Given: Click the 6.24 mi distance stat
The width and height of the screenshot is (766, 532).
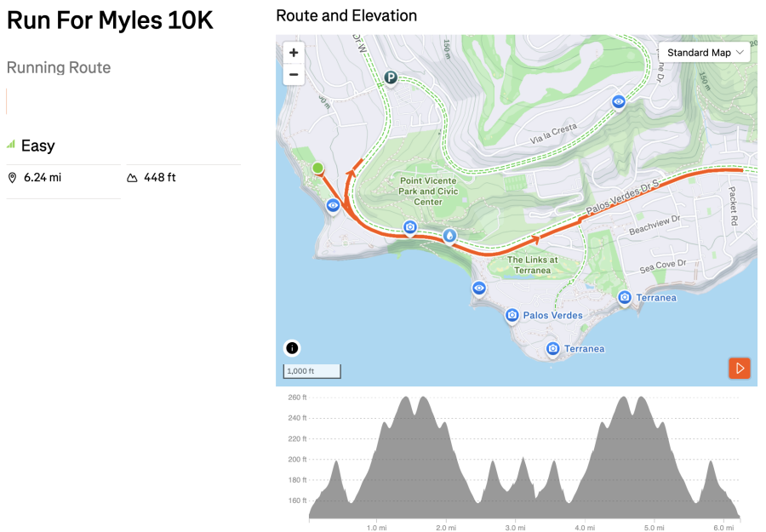Looking at the screenshot, I should (42, 178).
